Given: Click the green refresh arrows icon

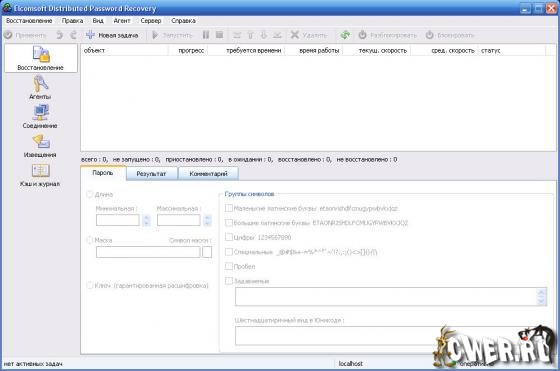Looking at the screenshot, I should click(345, 35).
